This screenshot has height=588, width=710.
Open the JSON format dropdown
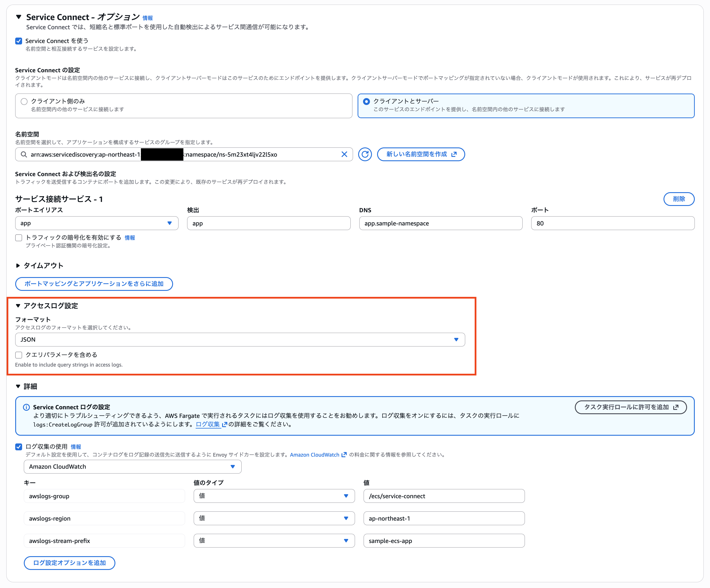click(x=240, y=339)
